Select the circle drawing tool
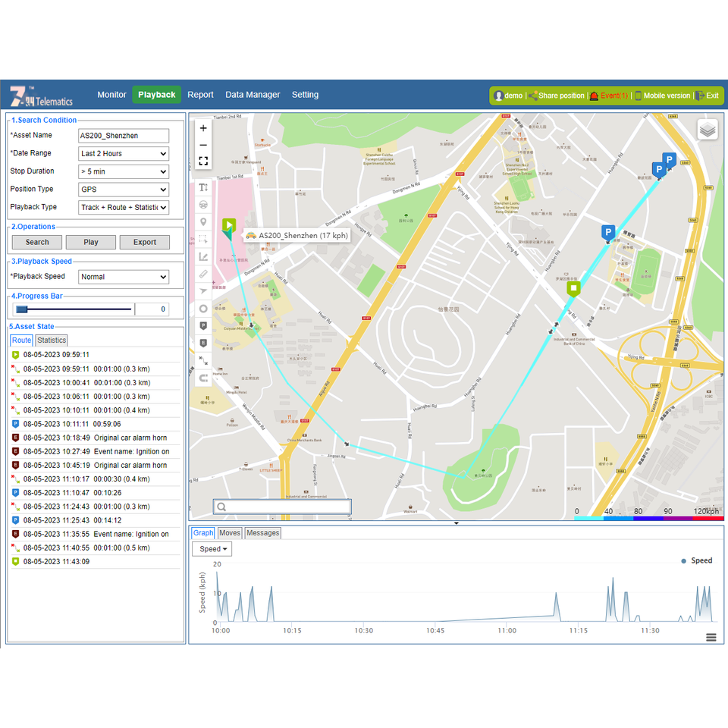The image size is (728, 728). tap(203, 309)
